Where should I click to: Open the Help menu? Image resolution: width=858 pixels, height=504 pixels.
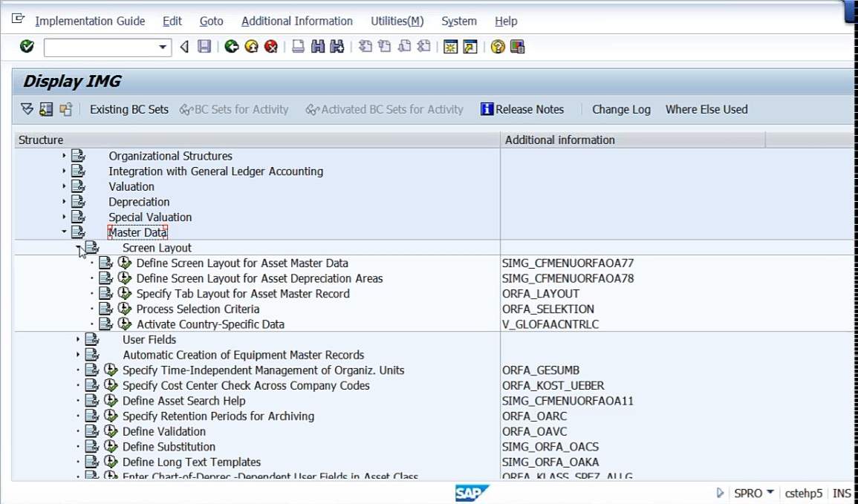506,22
